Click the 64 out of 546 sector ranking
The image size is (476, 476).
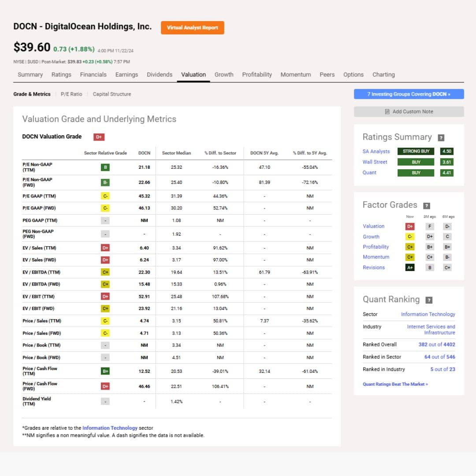[439, 357]
